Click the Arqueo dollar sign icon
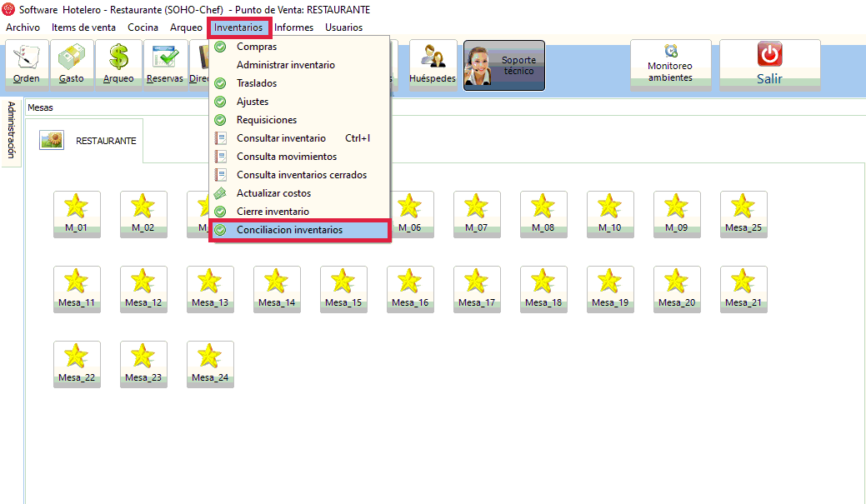The image size is (866, 504). pyautogui.click(x=118, y=63)
